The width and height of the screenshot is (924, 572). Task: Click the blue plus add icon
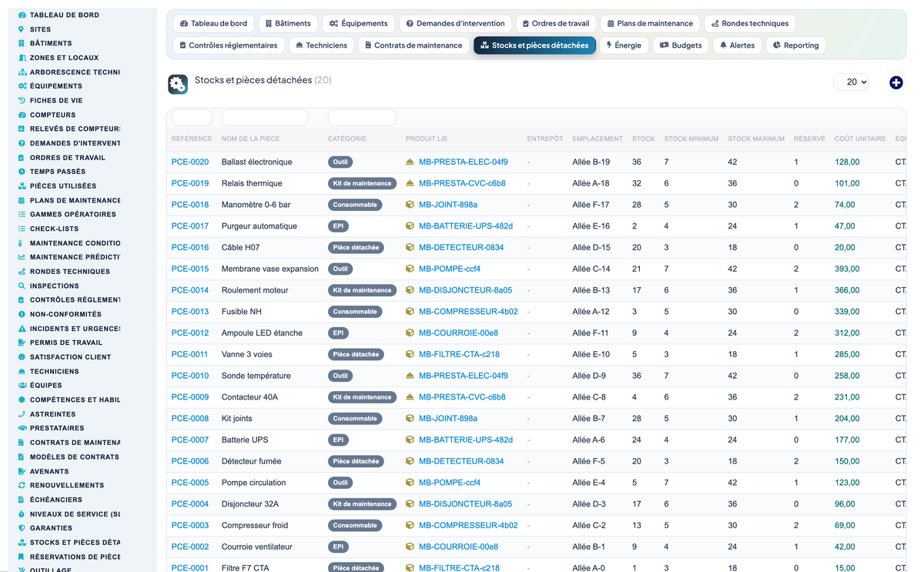coord(896,82)
